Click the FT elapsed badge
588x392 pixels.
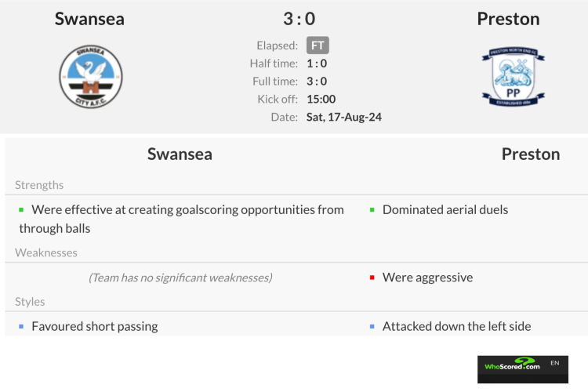(x=318, y=45)
